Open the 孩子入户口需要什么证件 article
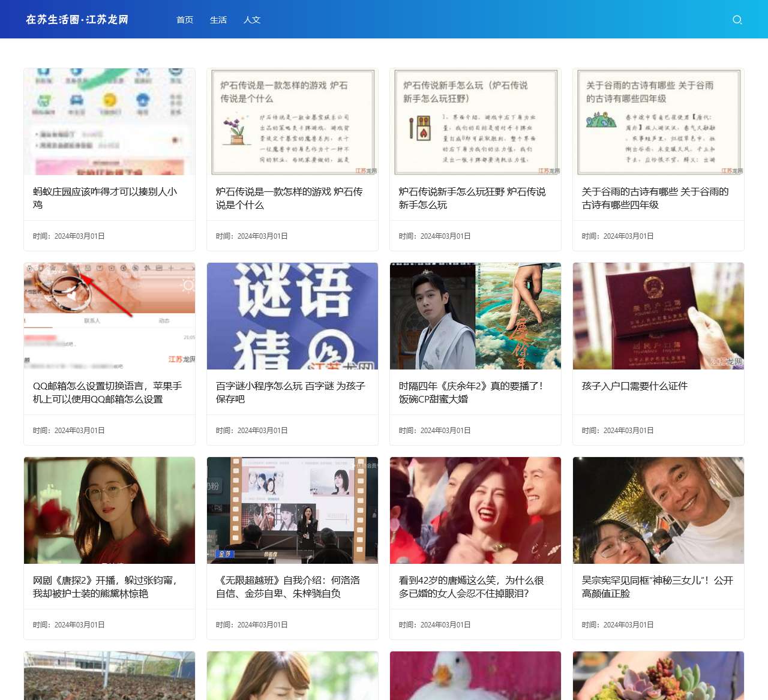The height and width of the screenshot is (700, 768). pos(634,386)
